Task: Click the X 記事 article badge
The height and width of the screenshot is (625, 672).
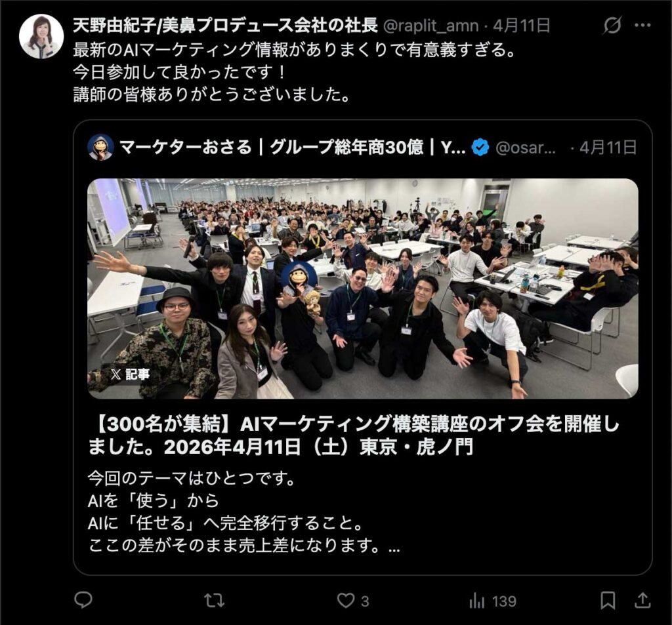Action: pos(130,374)
